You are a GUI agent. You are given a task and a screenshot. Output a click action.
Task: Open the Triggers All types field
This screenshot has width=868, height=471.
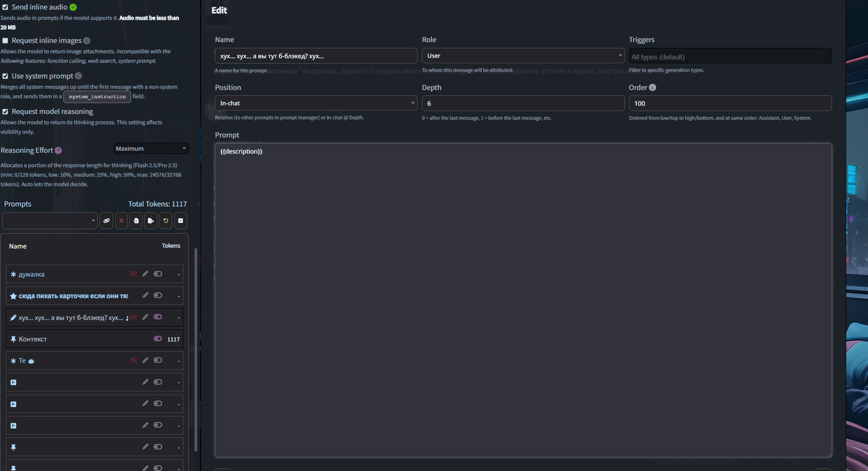click(730, 57)
